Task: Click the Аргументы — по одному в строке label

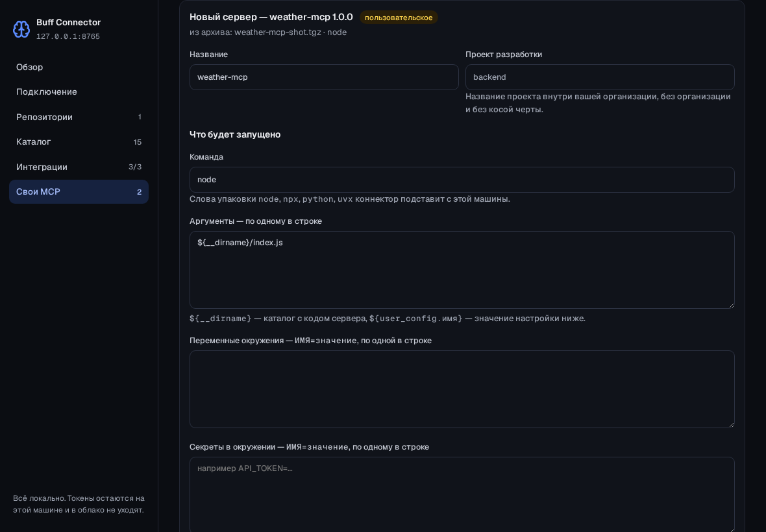Action: [256, 221]
